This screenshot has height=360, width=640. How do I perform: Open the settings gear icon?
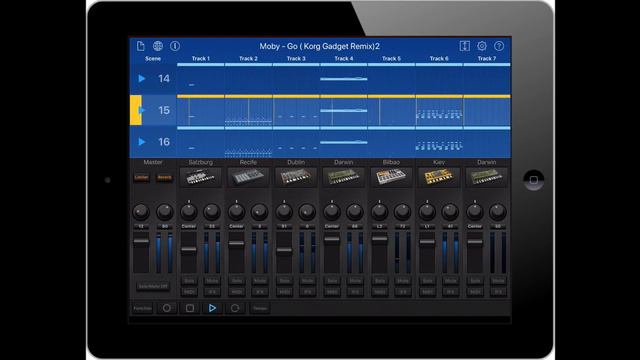point(482,46)
